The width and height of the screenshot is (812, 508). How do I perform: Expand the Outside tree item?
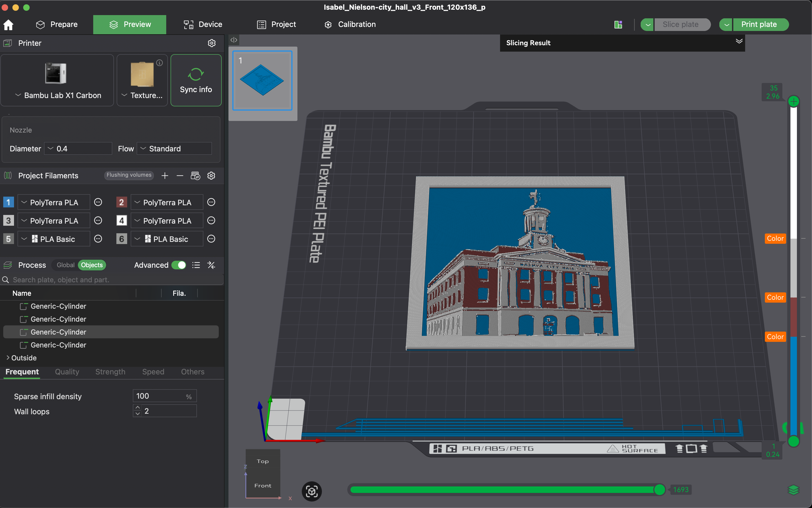(8, 358)
